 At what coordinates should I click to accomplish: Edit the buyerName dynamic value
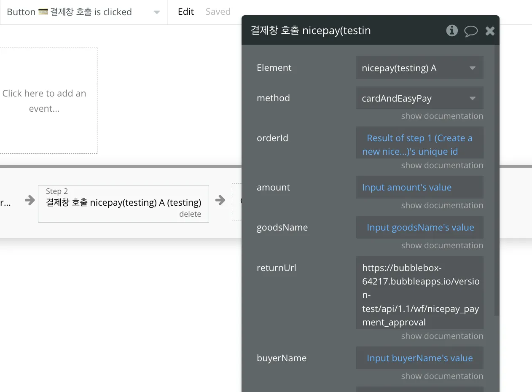419,358
